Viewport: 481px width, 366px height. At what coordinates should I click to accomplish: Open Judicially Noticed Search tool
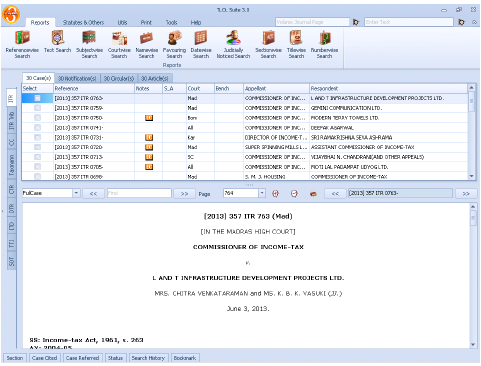tap(233, 44)
